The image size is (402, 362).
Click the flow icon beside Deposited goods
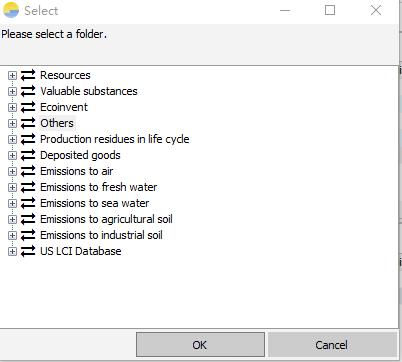pyautogui.click(x=28, y=155)
